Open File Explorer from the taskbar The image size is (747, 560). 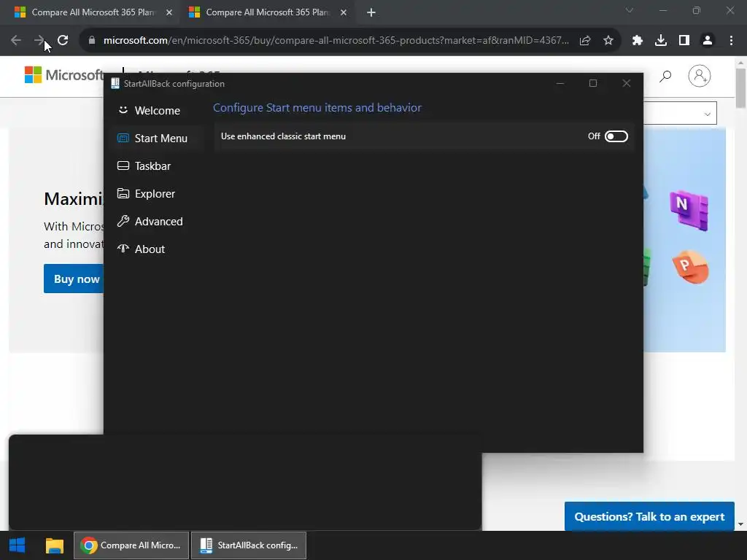coord(54,545)
